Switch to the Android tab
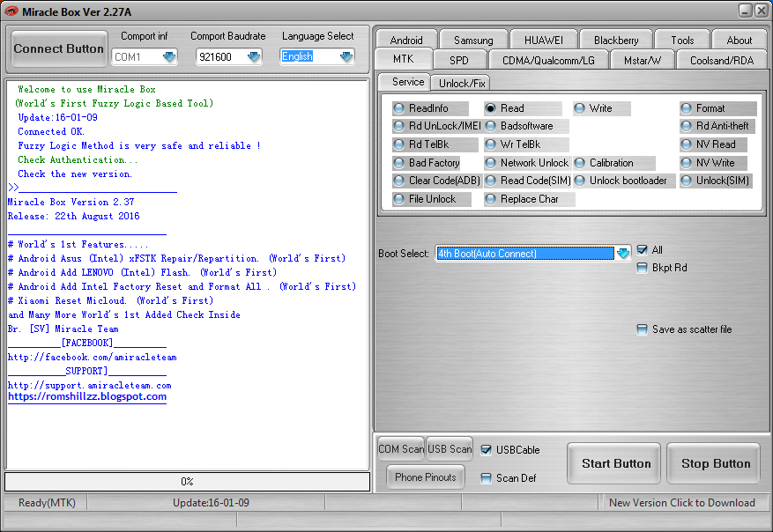The image size is (773, 532). pyautogui.click(x=406, y=40)
